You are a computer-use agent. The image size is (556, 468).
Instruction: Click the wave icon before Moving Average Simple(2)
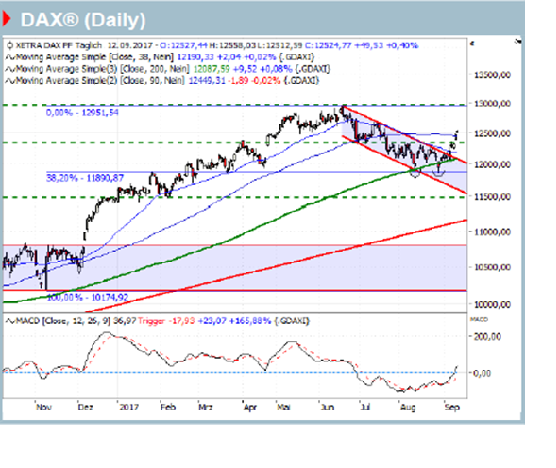10,81
